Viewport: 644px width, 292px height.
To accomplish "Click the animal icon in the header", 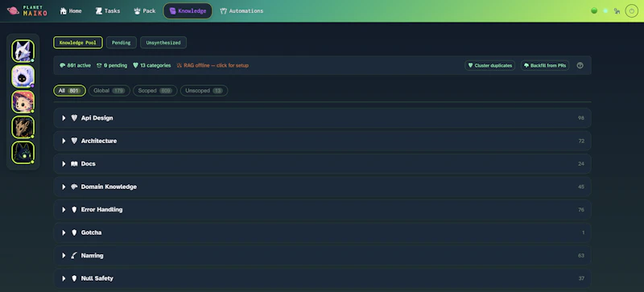I will click(x=617, y=11).
